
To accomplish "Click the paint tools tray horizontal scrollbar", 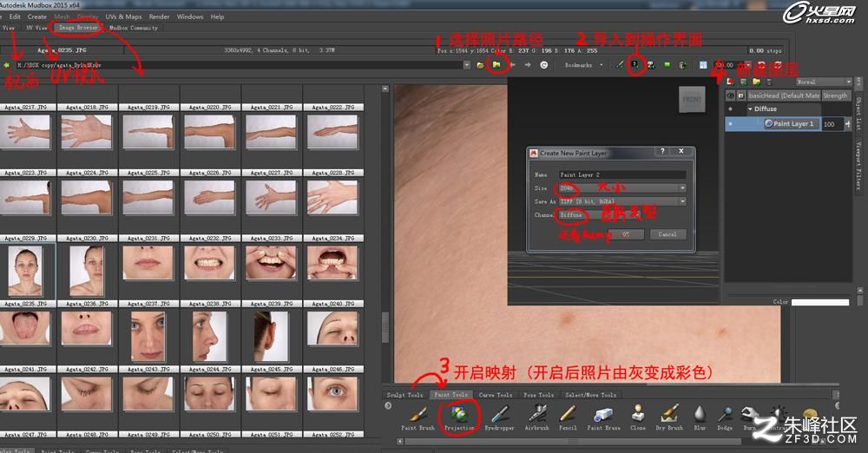I will (573, 442).
